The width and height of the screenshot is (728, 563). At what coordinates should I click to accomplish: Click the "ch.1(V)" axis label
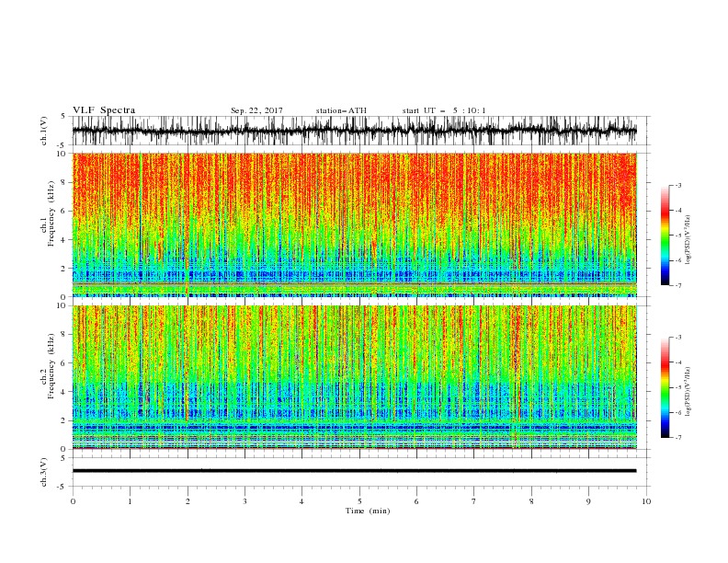pos(44,131)
